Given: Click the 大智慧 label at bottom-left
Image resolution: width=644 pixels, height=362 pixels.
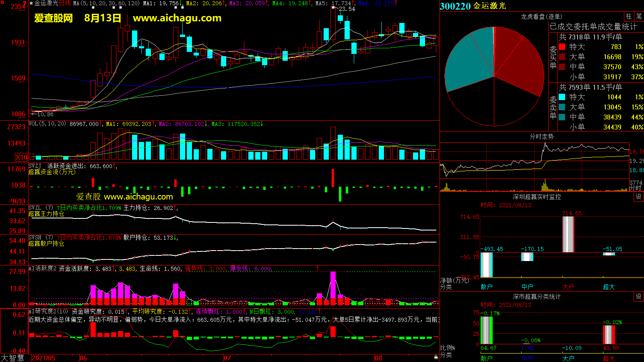Looking at the screenshot, I should pos(12,358).
